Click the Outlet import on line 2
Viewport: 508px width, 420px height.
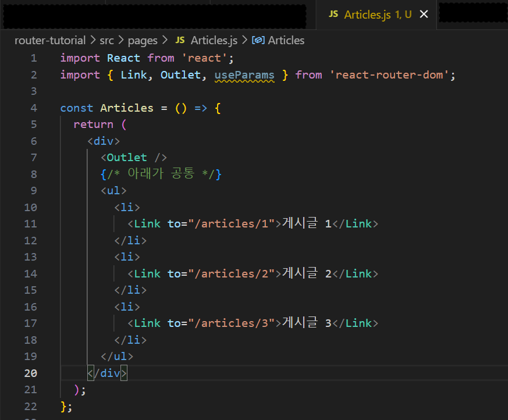pos(180,75)
